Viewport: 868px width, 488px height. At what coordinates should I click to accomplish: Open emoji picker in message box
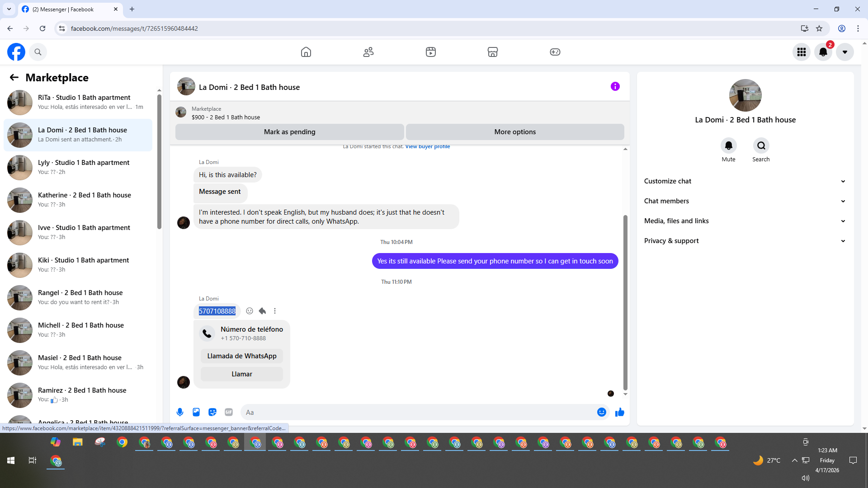coord(602,412)
